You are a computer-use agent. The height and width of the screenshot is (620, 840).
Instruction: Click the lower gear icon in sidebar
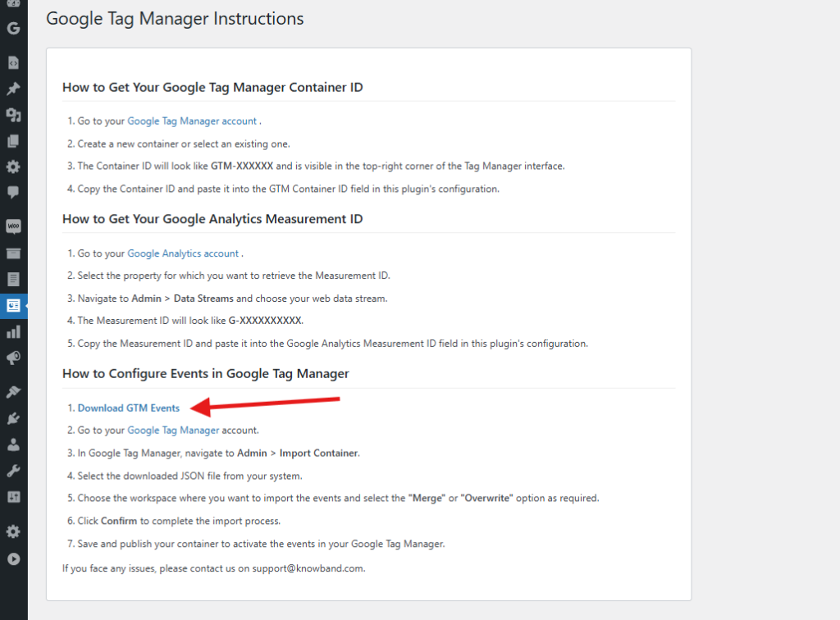tap(13, 531)
